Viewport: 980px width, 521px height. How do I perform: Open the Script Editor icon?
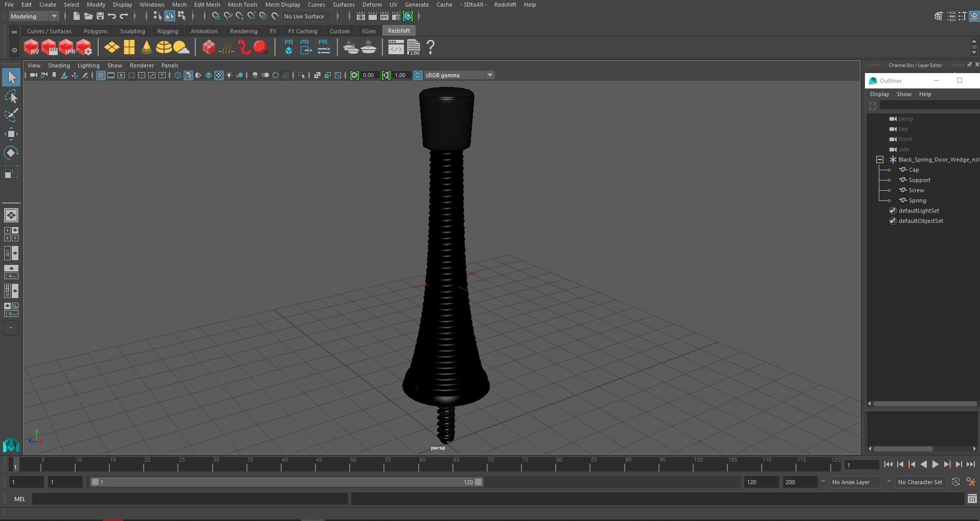point(972,499)
